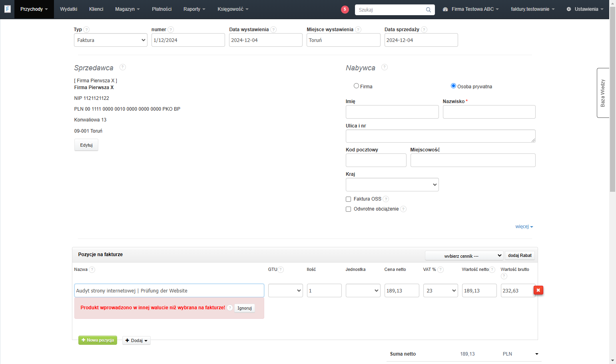
Task: Click the Nazwisko input field
Action: pyautogui.click(x=489, y=112)
